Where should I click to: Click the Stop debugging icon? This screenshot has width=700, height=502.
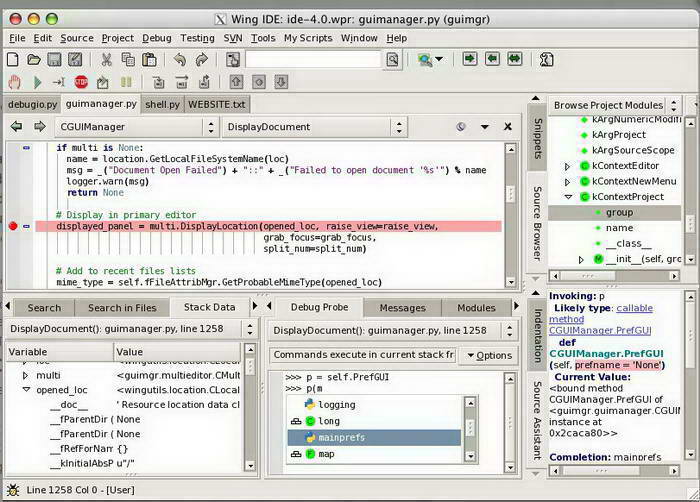[x=81, y=82]
